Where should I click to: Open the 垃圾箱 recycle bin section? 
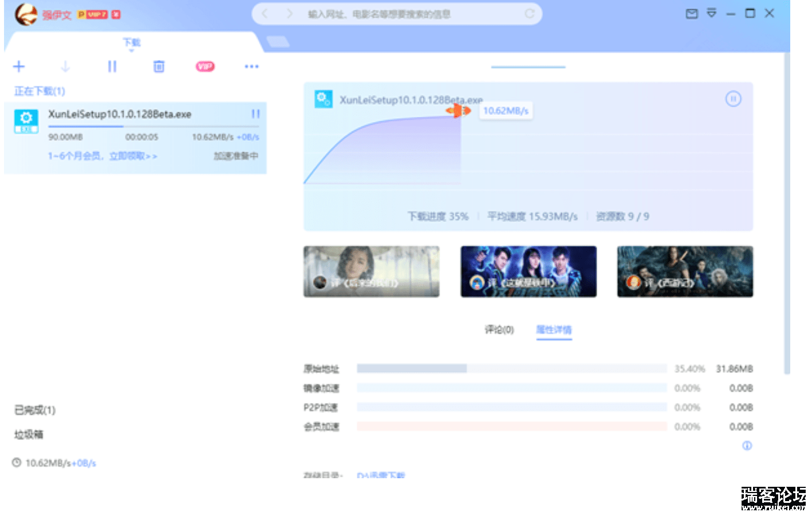(x=29, y=435)
